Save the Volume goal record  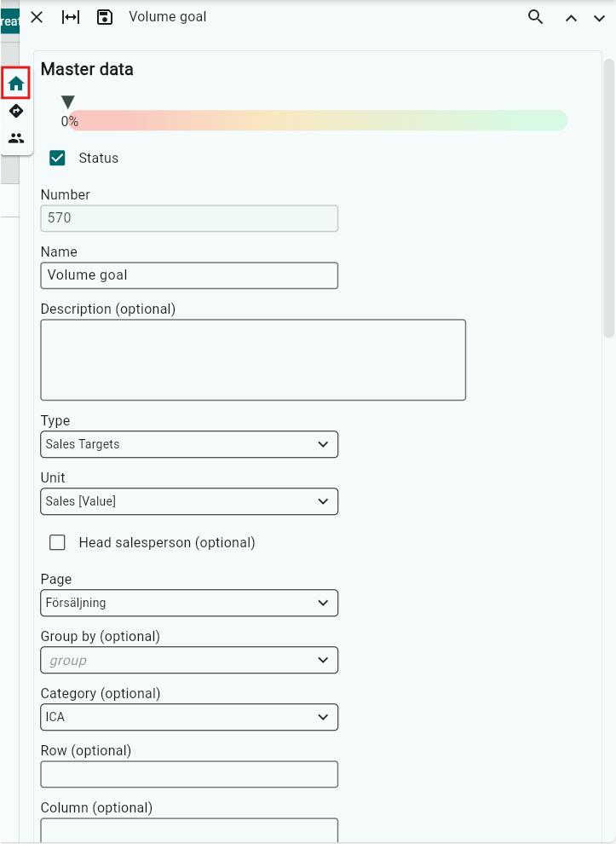pyautogui.click(x=104, y=17)
